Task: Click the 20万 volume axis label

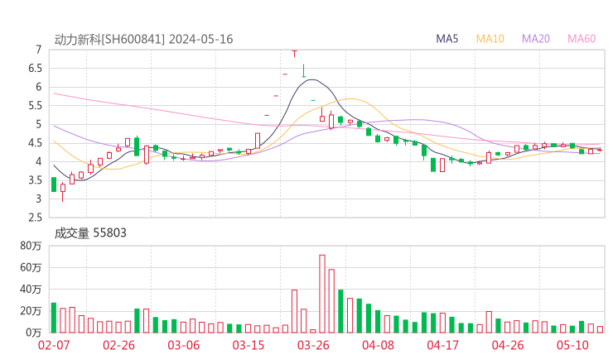Action: [31, 311]
